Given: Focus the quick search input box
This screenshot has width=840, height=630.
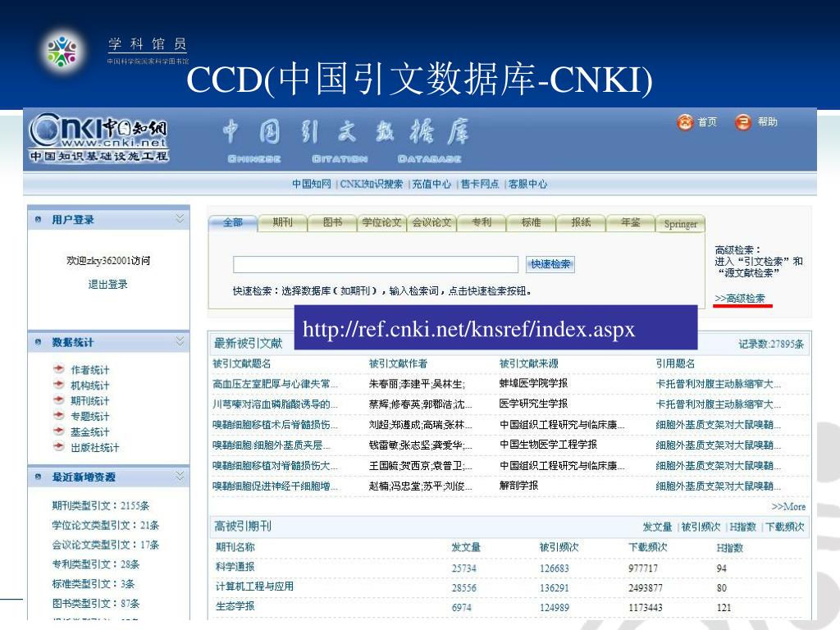Looking at the screenshot, I should coord(376,264).
